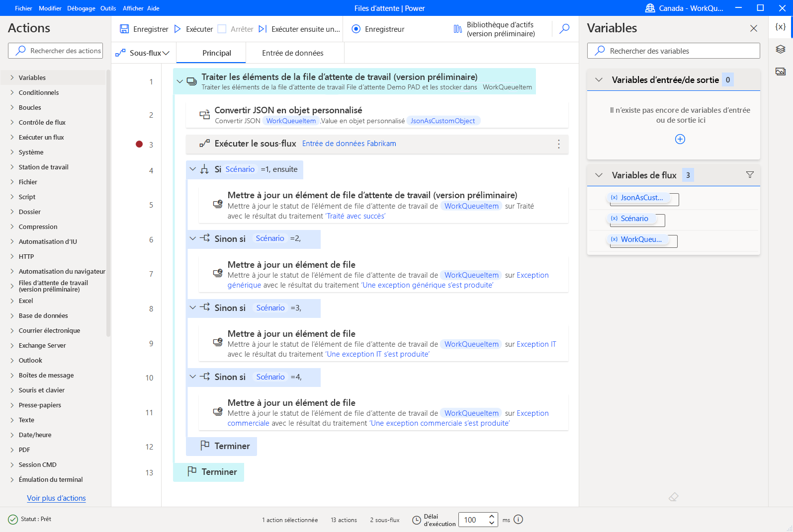The image size is (793, 532).
Task: Click the action icon on line 11
Action: (x=217, y=411)
